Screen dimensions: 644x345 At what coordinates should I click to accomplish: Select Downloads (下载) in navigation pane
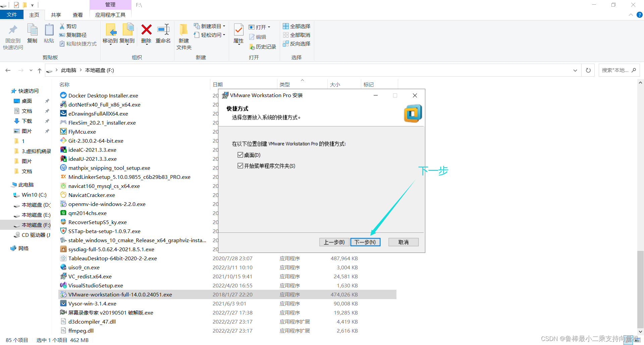click(x=27, y=121)
